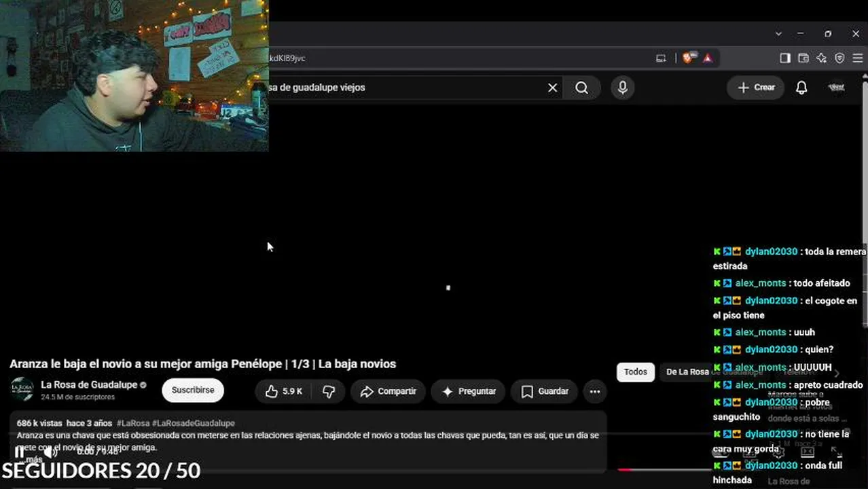
Task: Click the 686 k vistas text
Action: click(40, 423)
